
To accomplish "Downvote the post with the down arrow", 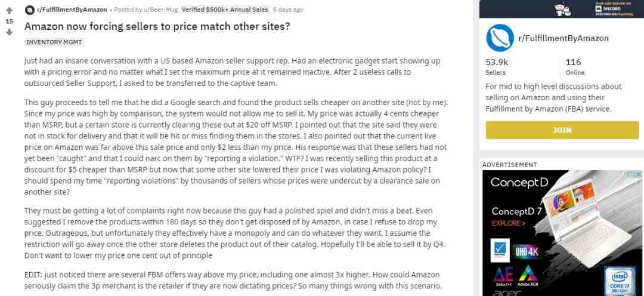I will click(x=9, y=32).
